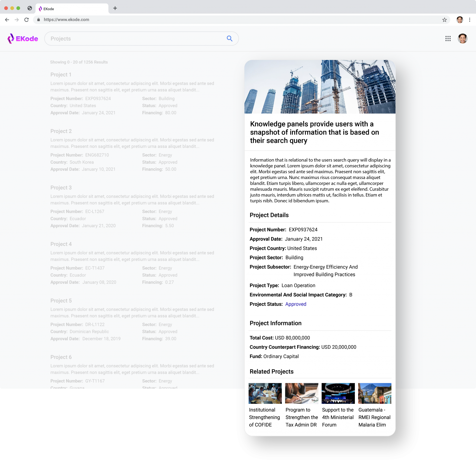Bookmark the page with the star icon
The image size is (476, 468).
click(x=444, y=20)
